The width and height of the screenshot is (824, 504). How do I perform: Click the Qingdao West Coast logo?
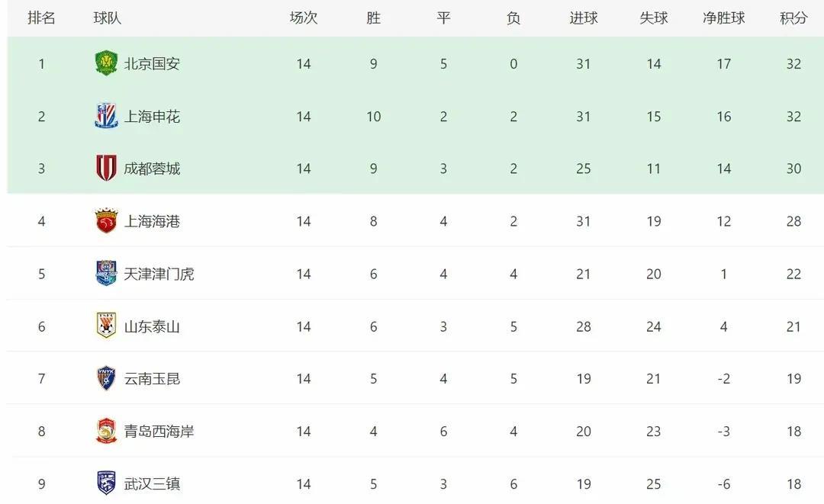(106, 431)
